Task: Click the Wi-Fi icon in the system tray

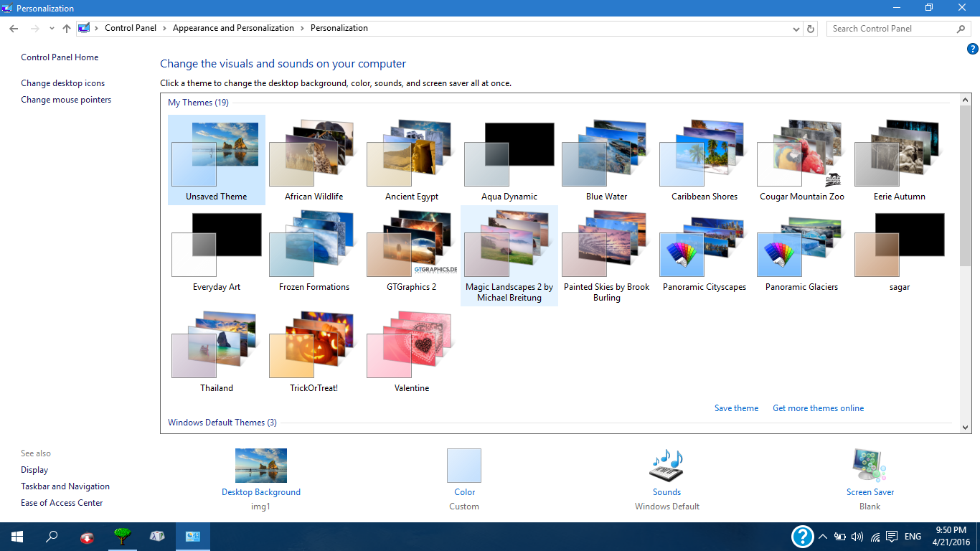Action: 875,536
